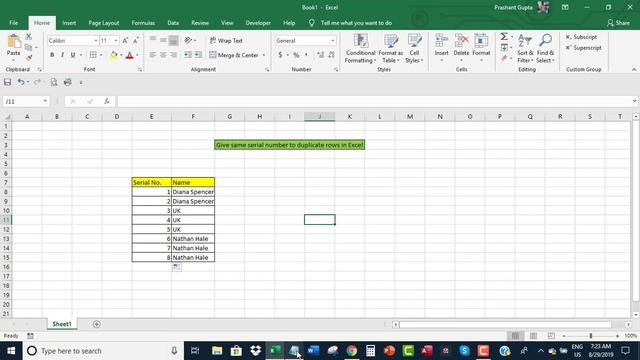Align text to the left

click(153, 55)
